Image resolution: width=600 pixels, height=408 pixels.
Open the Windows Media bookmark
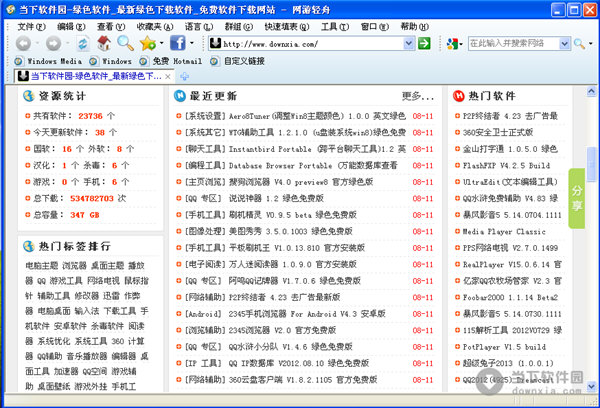(x=48, y=61)
